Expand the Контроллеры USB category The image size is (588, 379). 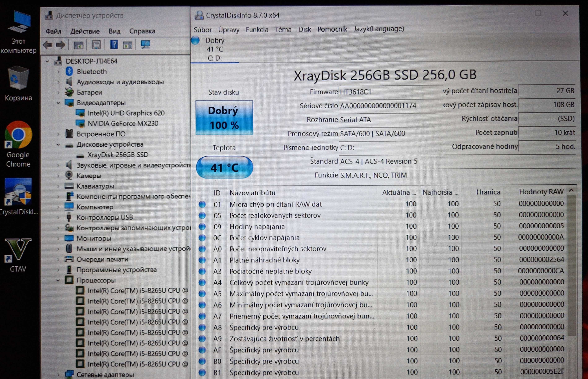tap(58, 218)
